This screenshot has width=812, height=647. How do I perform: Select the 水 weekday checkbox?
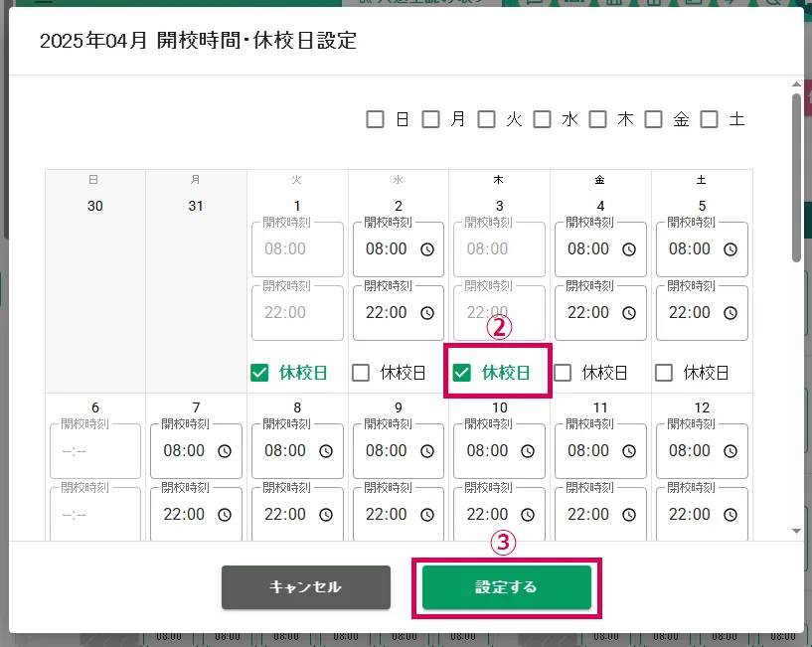[542, 119]
